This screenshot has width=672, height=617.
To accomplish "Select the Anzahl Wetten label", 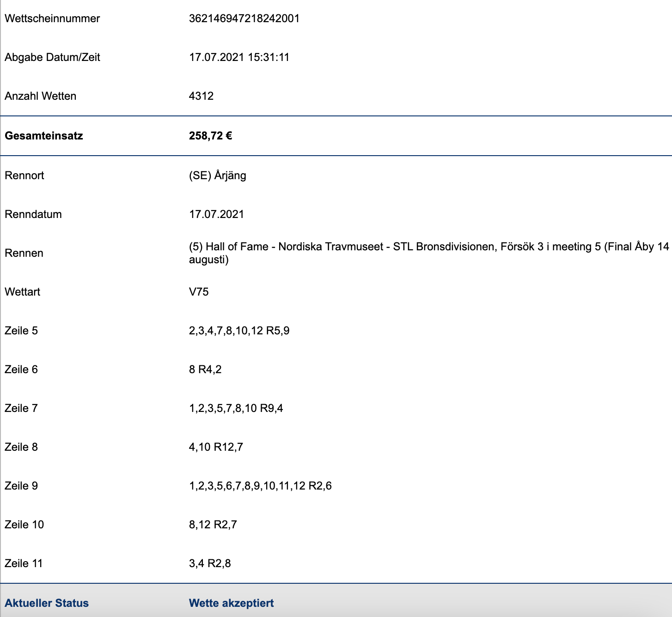I will point(41,96).
